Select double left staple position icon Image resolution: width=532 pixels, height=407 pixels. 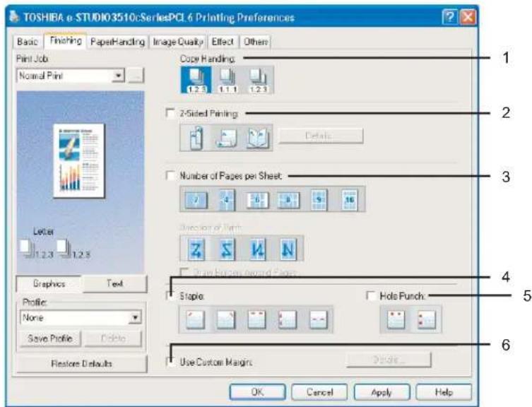[x=287, y=319]
